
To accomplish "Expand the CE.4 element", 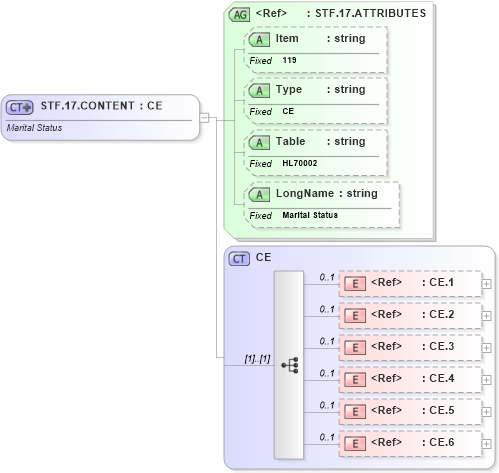I will tap(486, 380).
